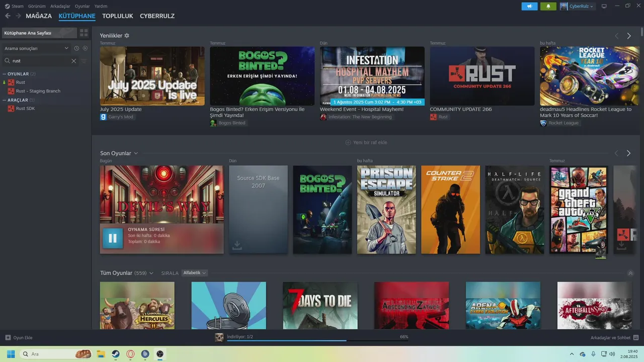Click the download progress bar
The image size is (644, 362).
[317, 341]
